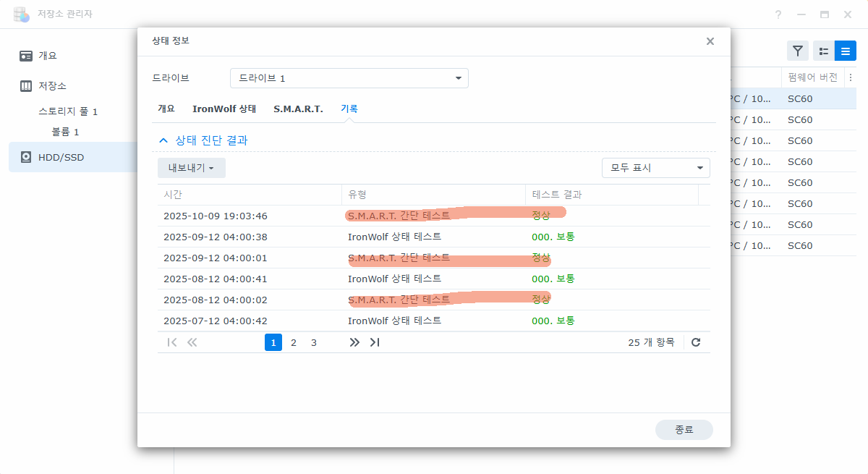Click the column options three-dot icon

coord(851,77)
